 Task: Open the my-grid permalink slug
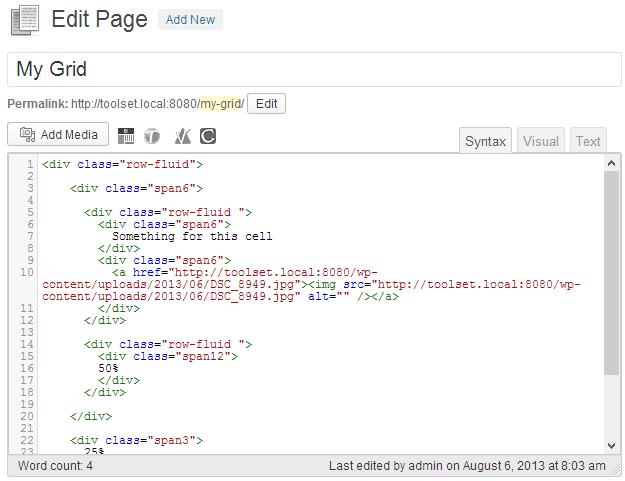222,104
